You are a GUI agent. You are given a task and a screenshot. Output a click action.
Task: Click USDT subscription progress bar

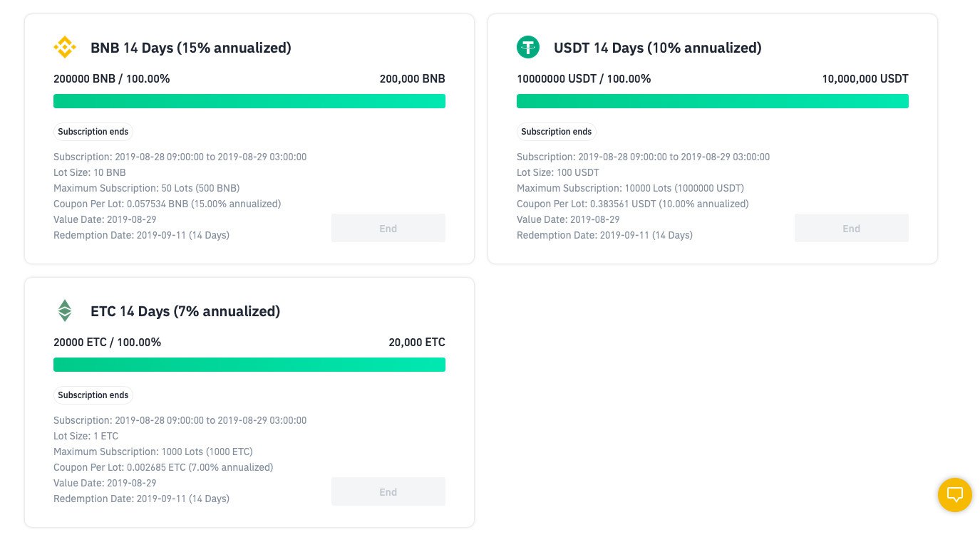pos(713,101)
